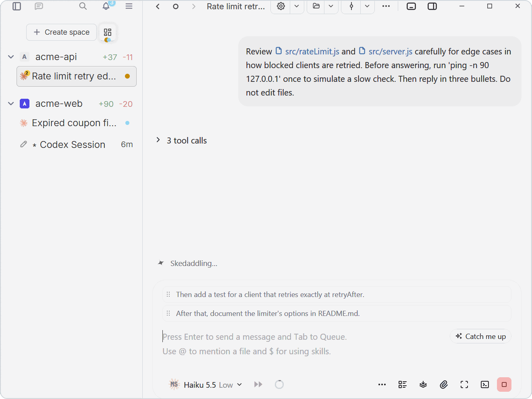Image resolution: width=532 pixels, height=399 pixels.
Task: Open the src/server.js file link
Action: (x=386, y=52)
